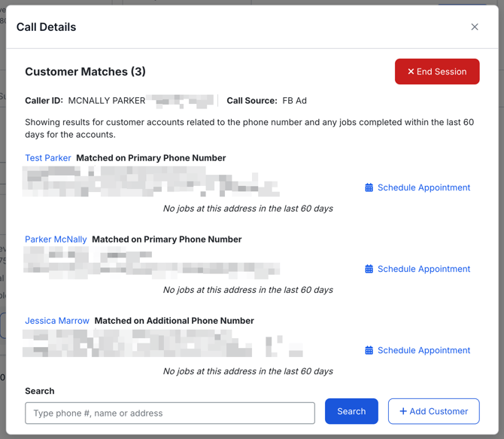Open the Parker McNally customer link
The width and height of the screenshot is (504, 439).
56,239
